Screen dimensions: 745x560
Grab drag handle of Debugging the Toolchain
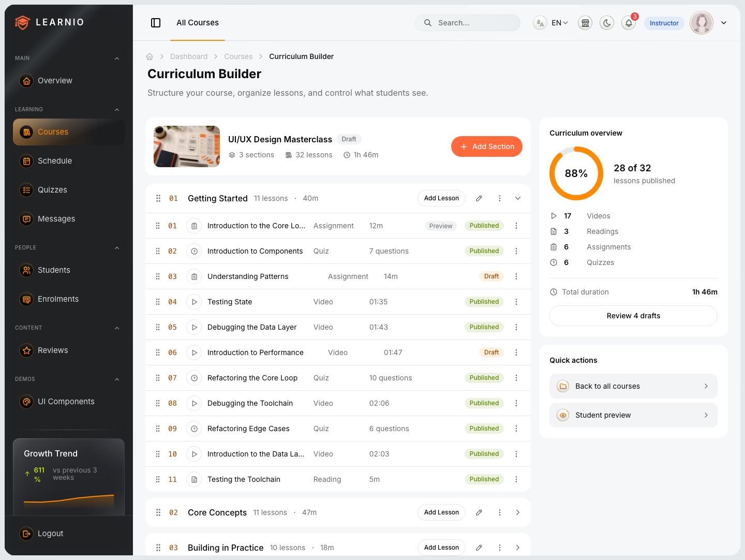point(158,403)
